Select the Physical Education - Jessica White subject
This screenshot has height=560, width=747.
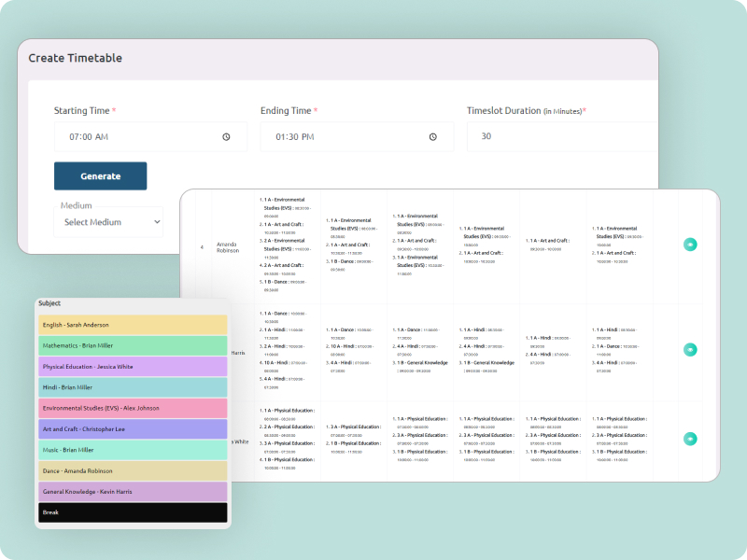[x=132, y=366]
